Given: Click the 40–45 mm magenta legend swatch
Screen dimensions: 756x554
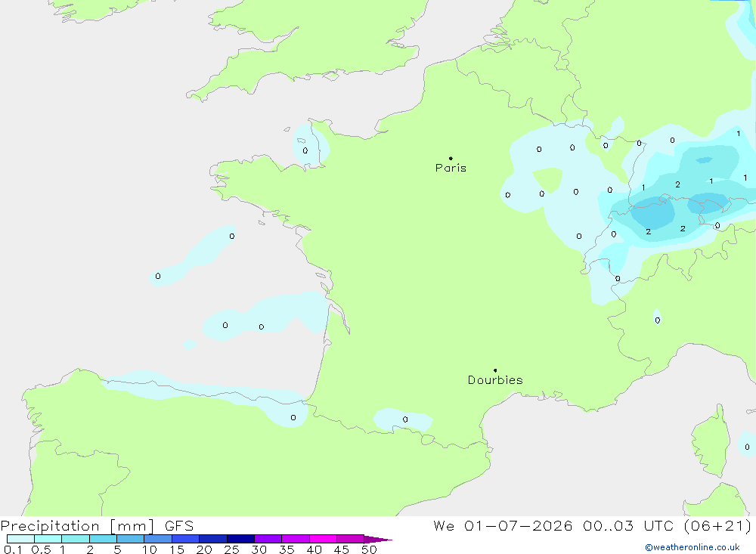Looking at the screenshot, I should (x=323, y=539).
